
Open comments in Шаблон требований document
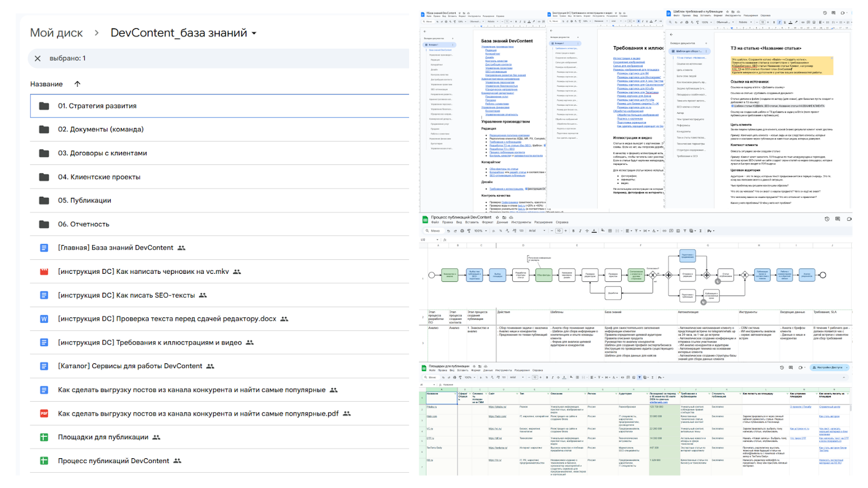(x=833, y=13)
